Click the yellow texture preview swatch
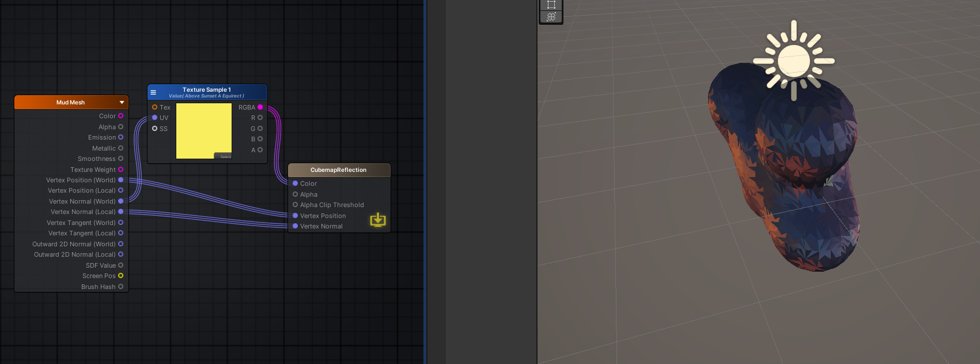Viewport: 980px width, 364px height. click(x=203, y=131)
